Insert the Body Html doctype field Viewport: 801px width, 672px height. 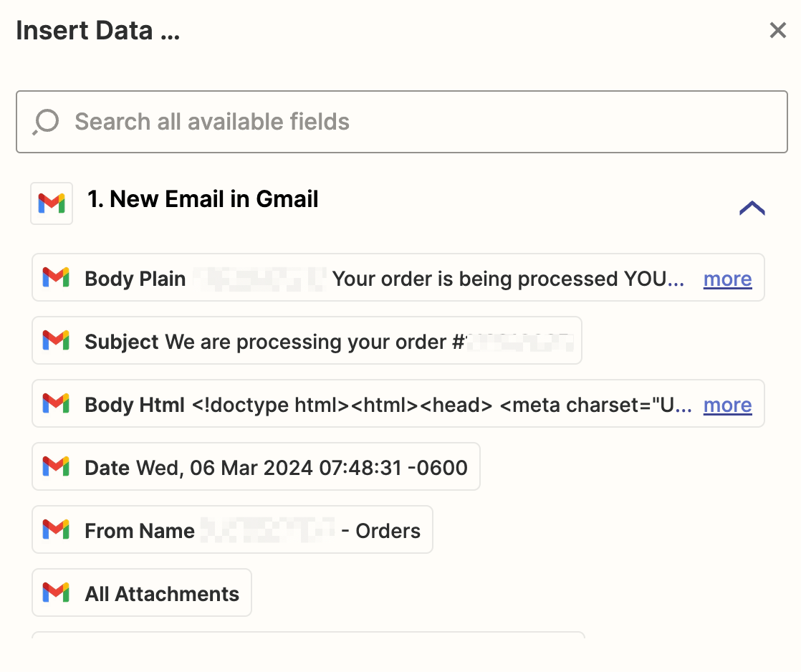click(x=387, y=405)
